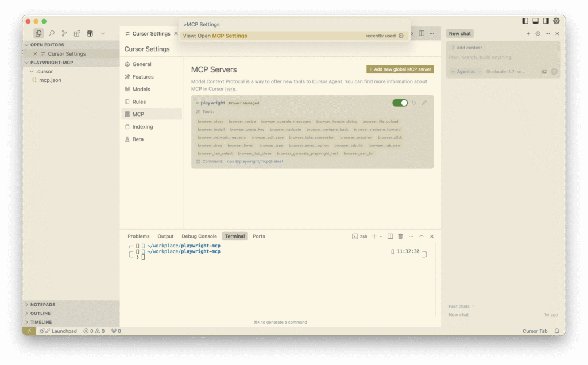The height and width of the screenshot is (365, 588).
Task: Click the refresh icon for playwright server
Action: (x=413, y=103)
